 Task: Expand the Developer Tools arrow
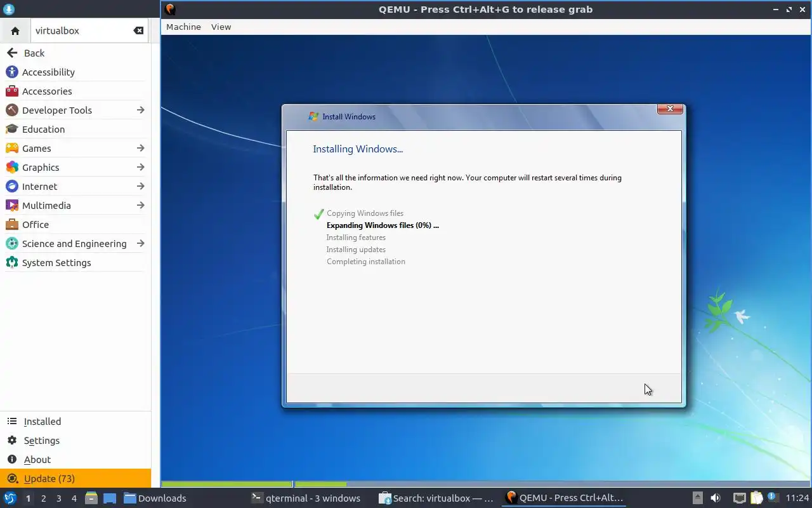(x=140, y=110)
